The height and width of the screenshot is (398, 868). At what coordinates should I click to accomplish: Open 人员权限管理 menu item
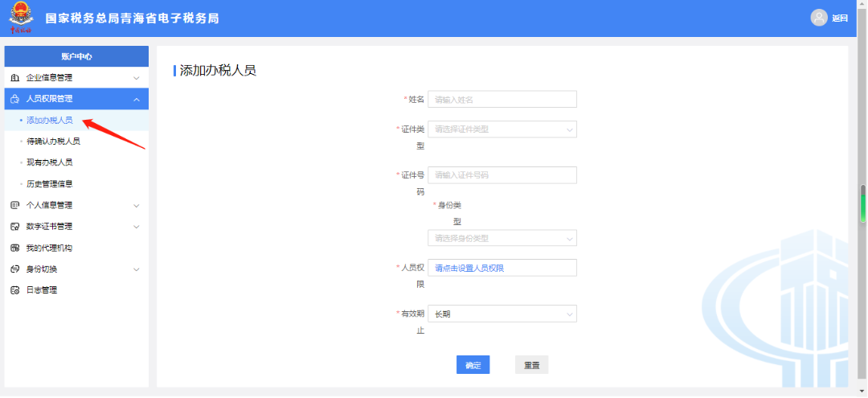pos(76,99)
